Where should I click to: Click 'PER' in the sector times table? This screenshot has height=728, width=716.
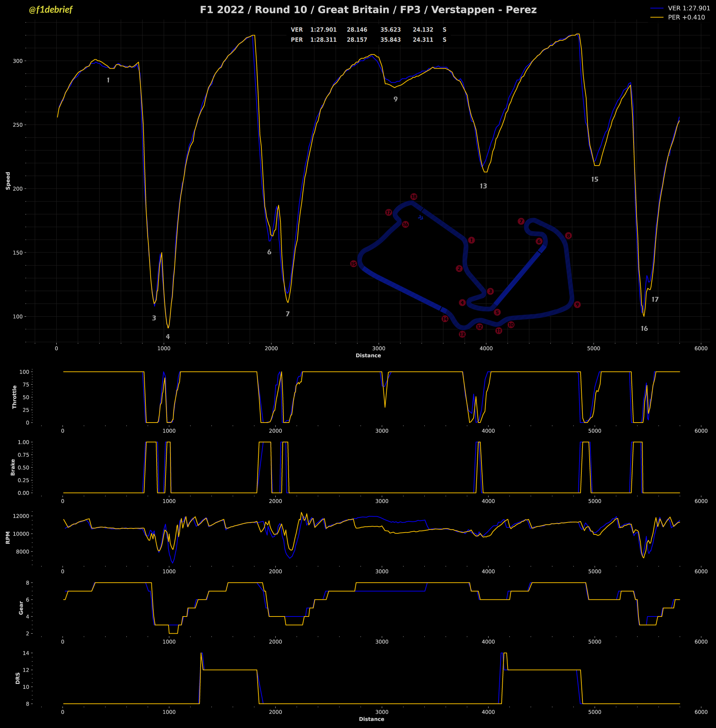click(297, 40)
